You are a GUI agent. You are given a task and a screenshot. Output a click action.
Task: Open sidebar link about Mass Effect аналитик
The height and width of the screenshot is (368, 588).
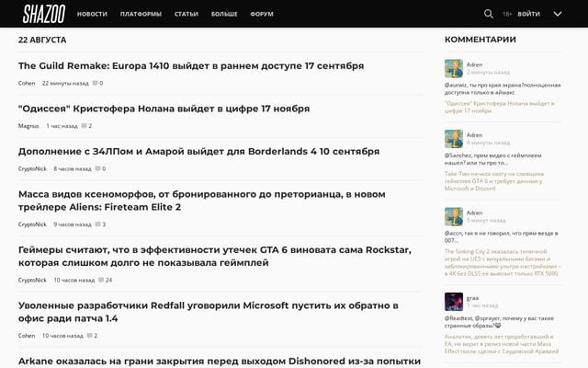(502, 343)
